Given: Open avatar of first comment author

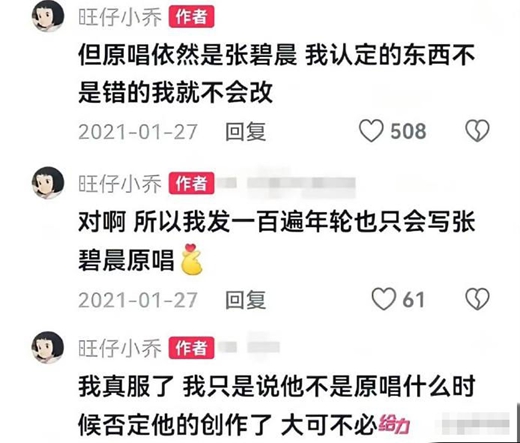Looking at the screenshot, I should pos(48,16).
